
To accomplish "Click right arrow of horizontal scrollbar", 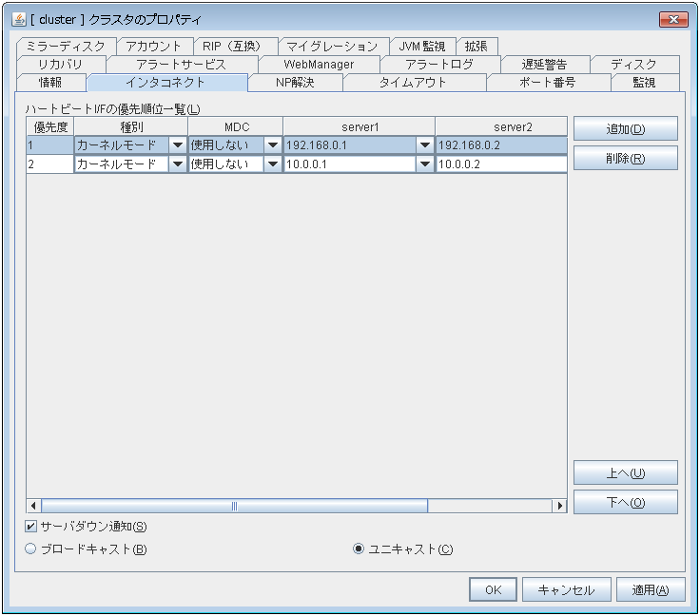I will (559, 506).
